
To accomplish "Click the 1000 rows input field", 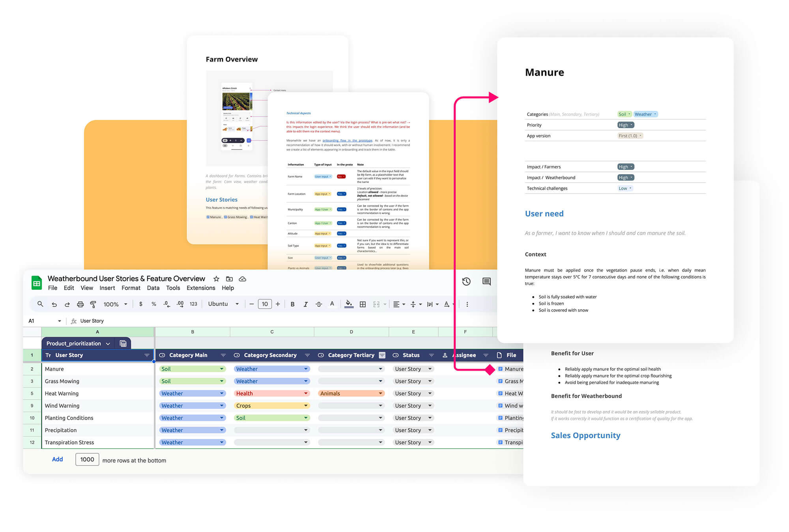I will (87, 459).
